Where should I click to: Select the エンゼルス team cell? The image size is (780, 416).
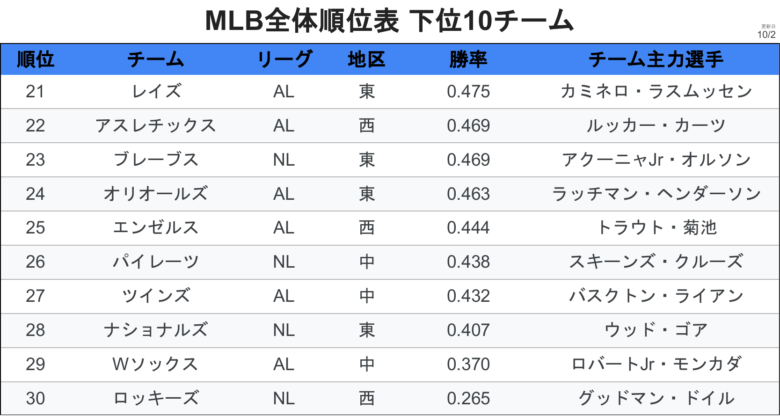[x=155, y=228]
